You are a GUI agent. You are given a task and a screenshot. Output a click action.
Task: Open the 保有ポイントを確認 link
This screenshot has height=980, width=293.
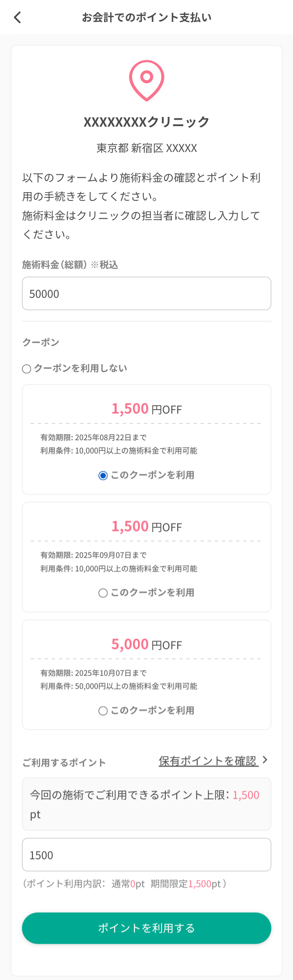[208, 761]
